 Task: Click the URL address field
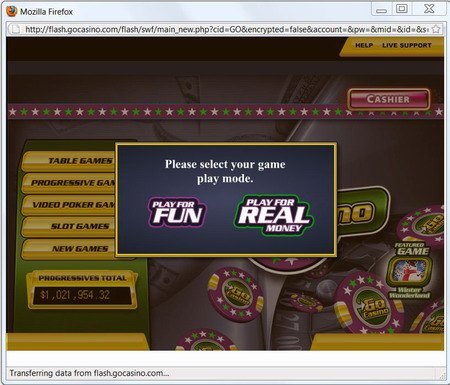click(226, 29)
